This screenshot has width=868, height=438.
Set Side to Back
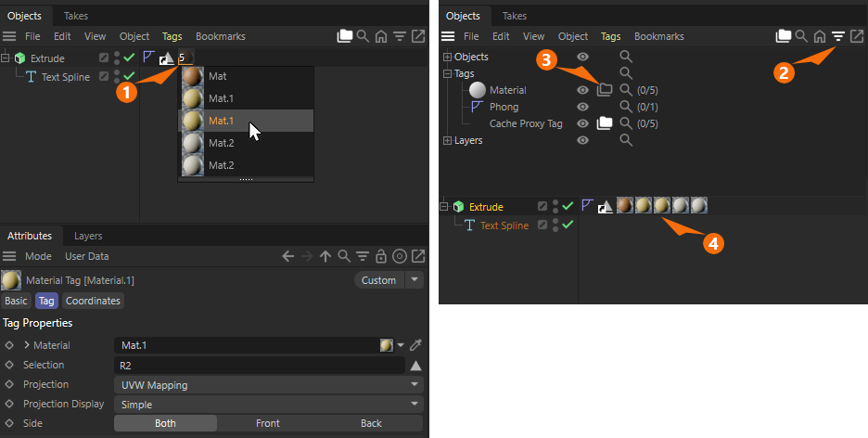click(371, 423)
